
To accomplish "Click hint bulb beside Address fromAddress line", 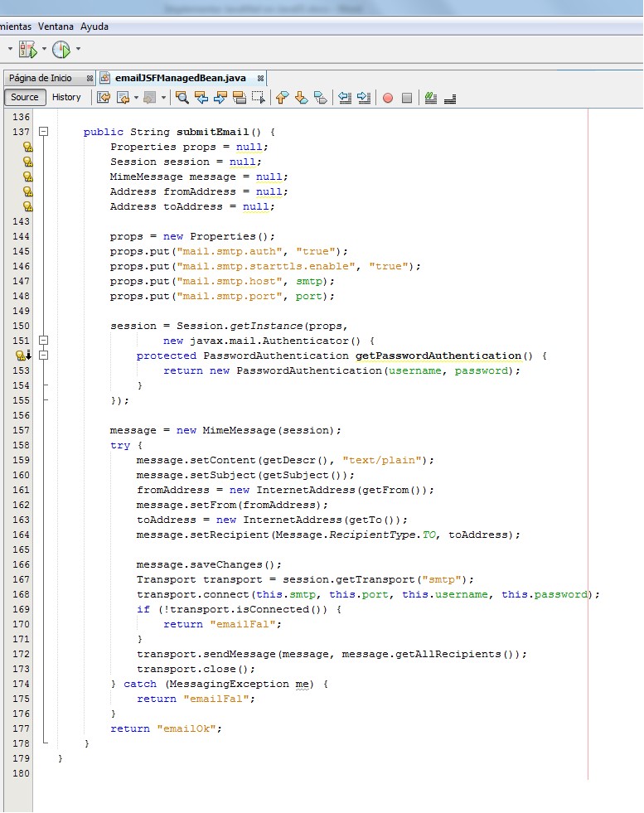I will (x=28, y=191).
